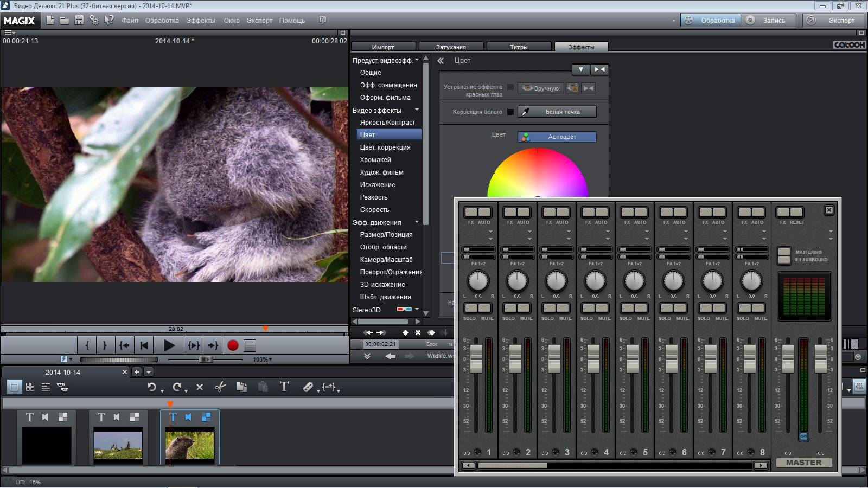Switch to the scene overview grid mode

(x=30, y=387)
